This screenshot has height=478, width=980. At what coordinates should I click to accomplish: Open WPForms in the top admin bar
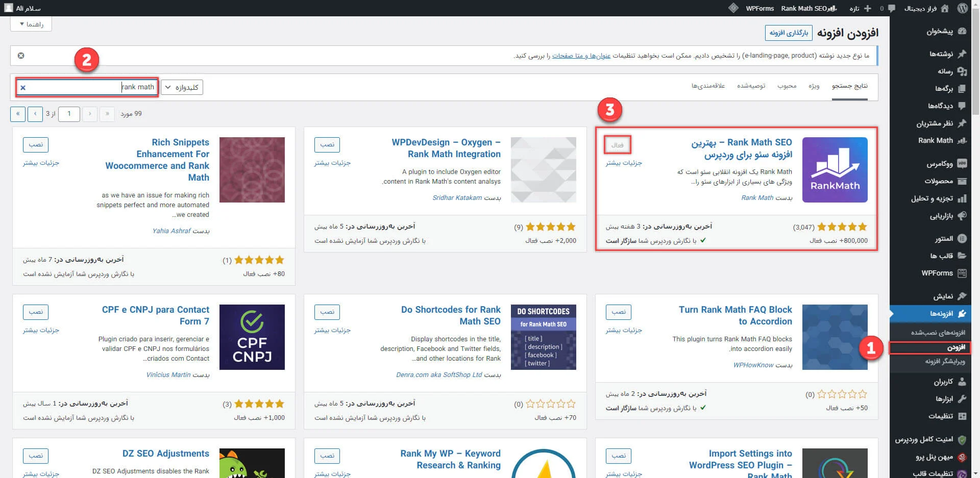(x=760, y=8)
